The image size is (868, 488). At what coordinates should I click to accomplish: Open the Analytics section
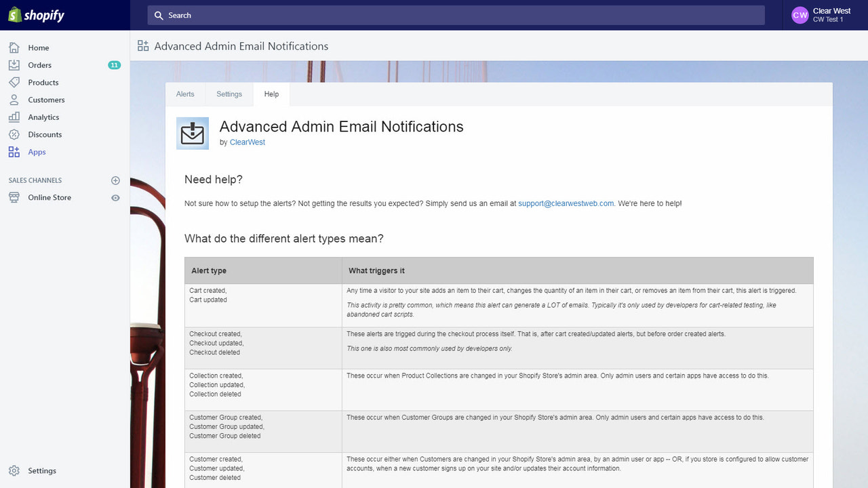pyautogui.click(x=15, y=117)
